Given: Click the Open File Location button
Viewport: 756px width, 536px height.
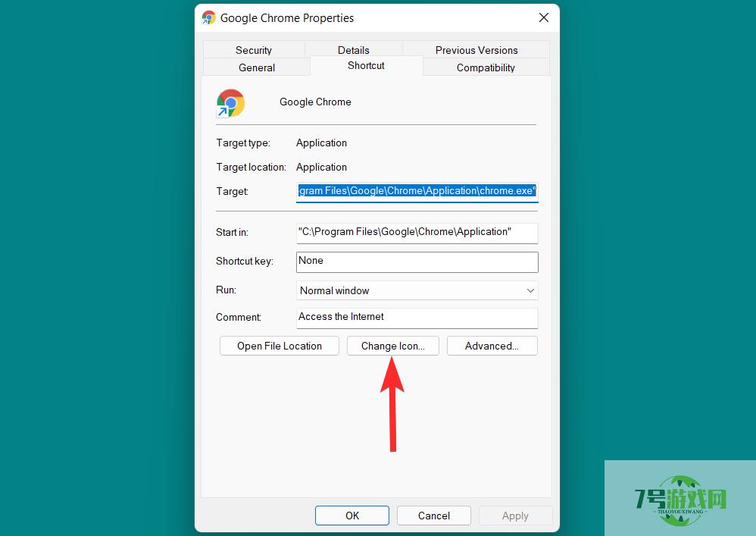Looking at the screenshot, I should [280, 346].
